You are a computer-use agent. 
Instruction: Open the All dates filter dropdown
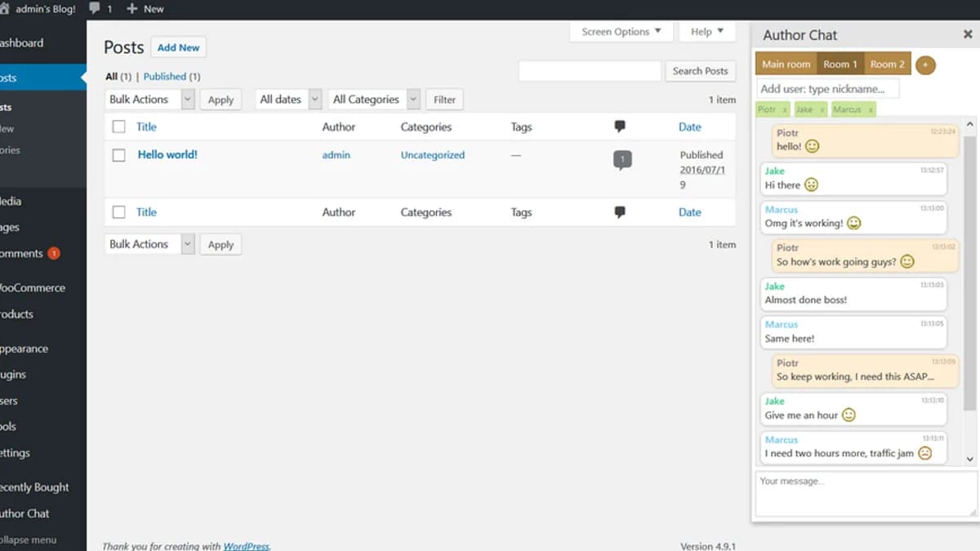pyautogui.click(x=289, y=100)
